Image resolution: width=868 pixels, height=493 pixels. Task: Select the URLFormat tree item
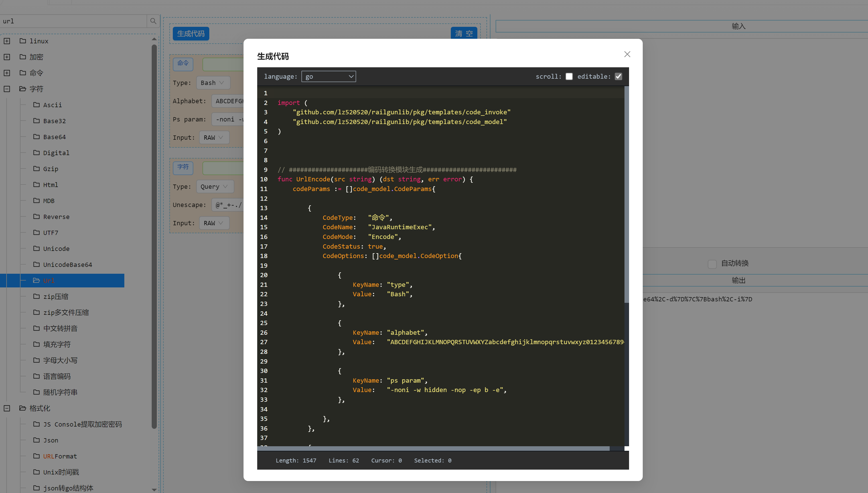click(60, 456)
